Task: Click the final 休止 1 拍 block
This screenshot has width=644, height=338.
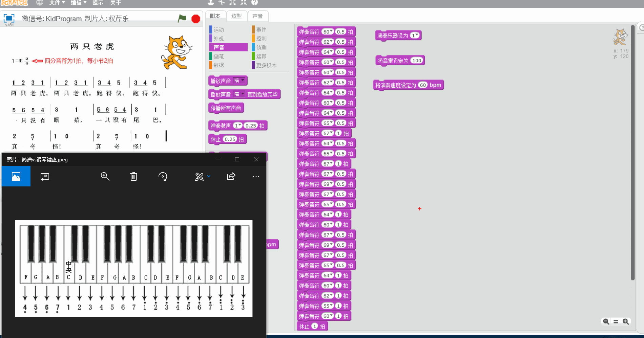Action: [312, 326]
